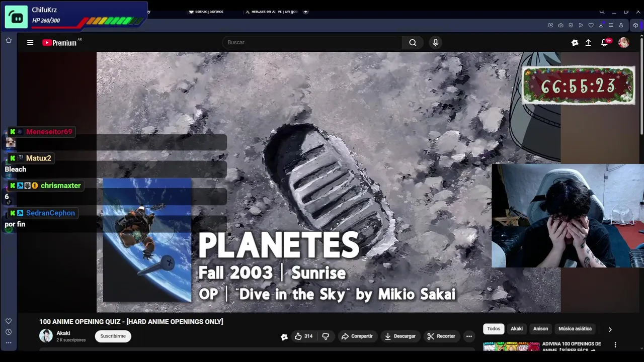Click the upload arrow icon in YouTube header
This screenshot has width=644, height=362.
point(588,43)
